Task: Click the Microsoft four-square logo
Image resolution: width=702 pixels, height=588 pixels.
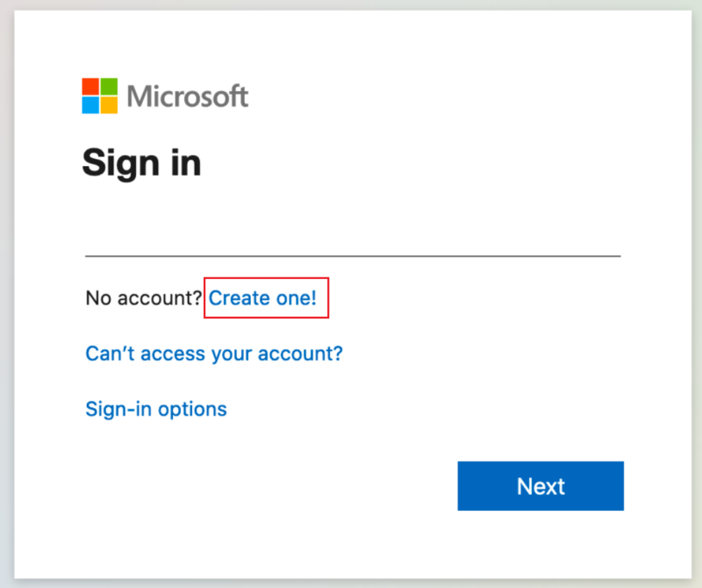Action: coord(98,95)
